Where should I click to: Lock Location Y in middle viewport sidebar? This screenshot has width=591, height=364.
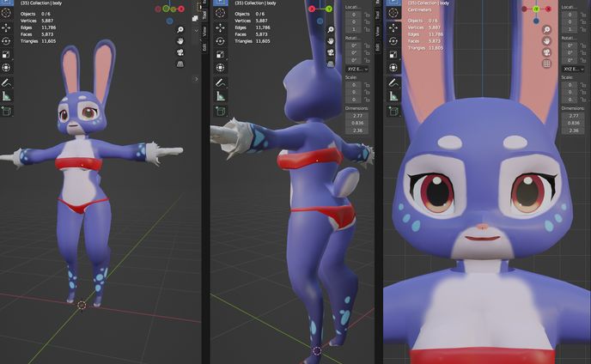(367, 21)
